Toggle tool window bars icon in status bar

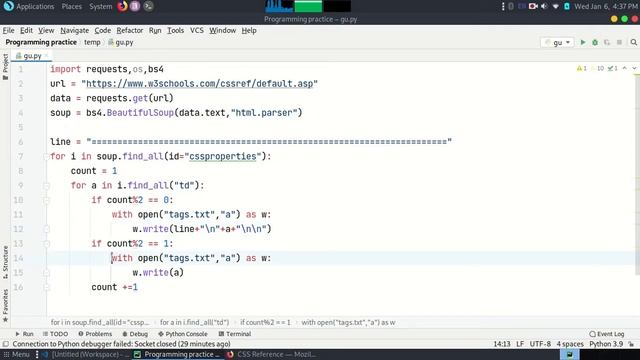tap(5, 344)
